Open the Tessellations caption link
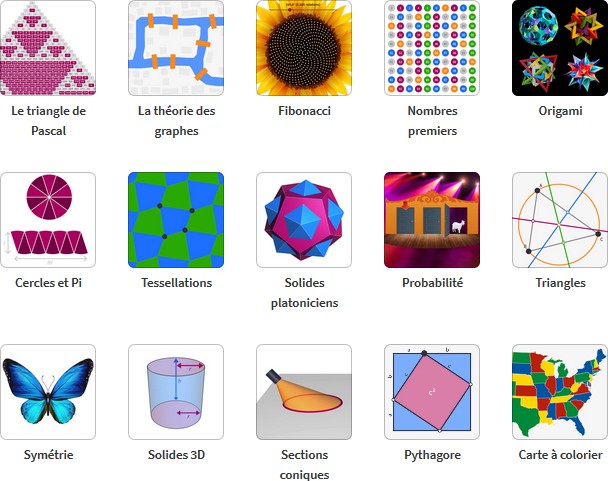The image size is (608, 481). [x=176, y=283]
